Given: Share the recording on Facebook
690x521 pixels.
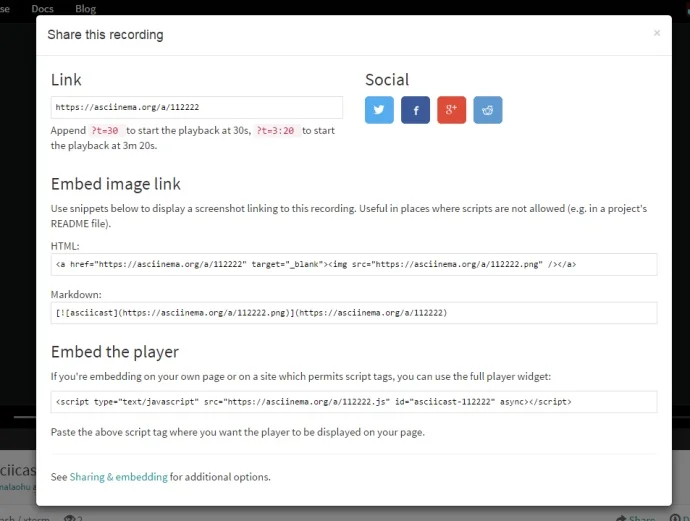Looking at the screenshot, I should (415, 110).
